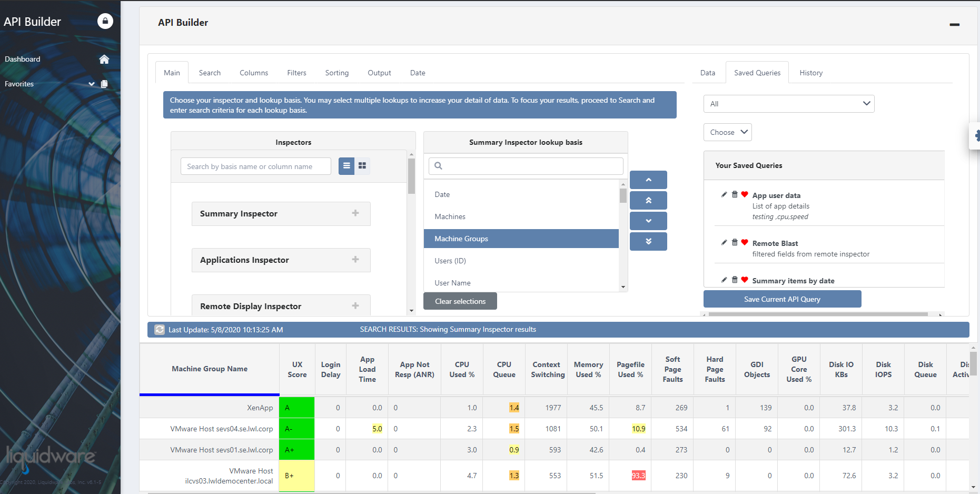980x494 pixels.
Task: Open the All category dropdown
Action: [789, 104]
